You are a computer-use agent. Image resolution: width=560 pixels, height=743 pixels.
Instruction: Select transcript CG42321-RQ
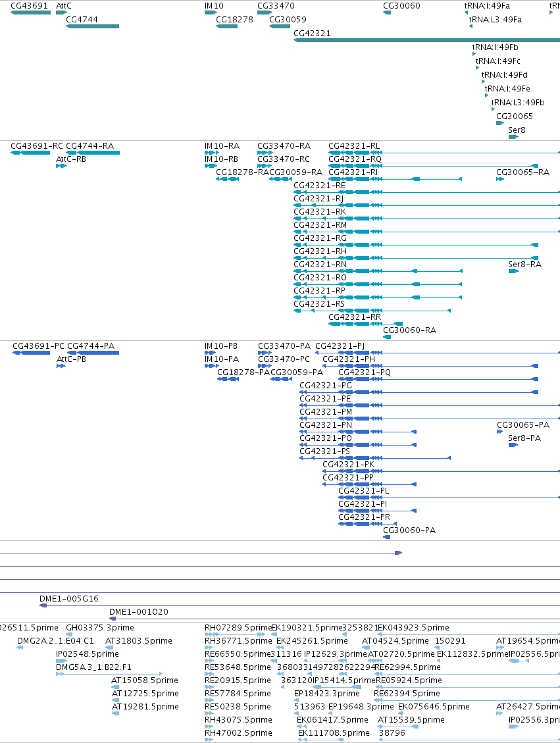coord(433,166)
